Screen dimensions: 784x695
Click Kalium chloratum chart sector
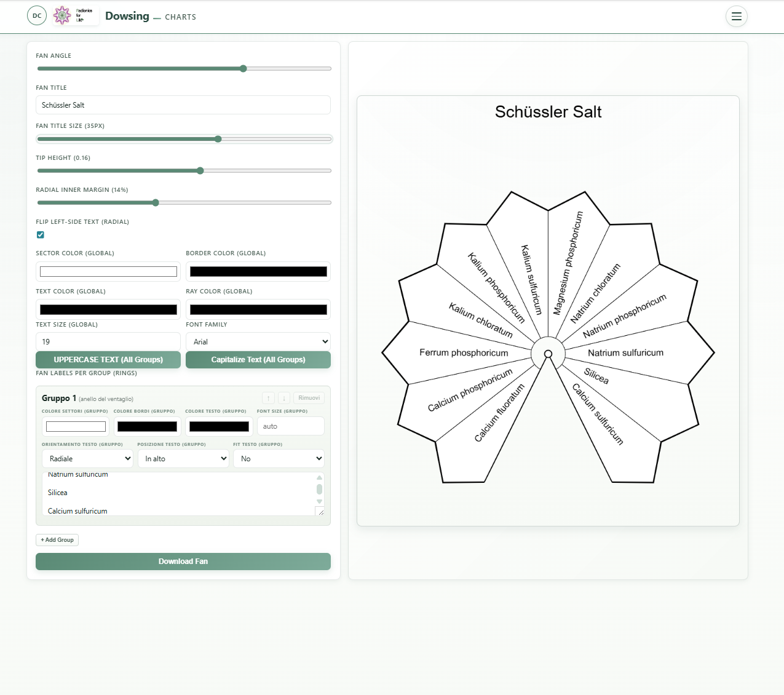click(x=481, y=320)
